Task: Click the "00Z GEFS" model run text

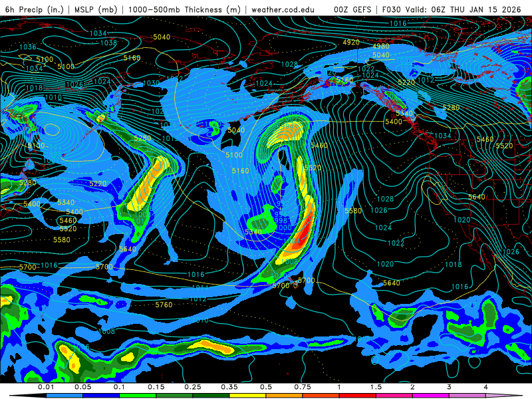Action: coord(352,9)
